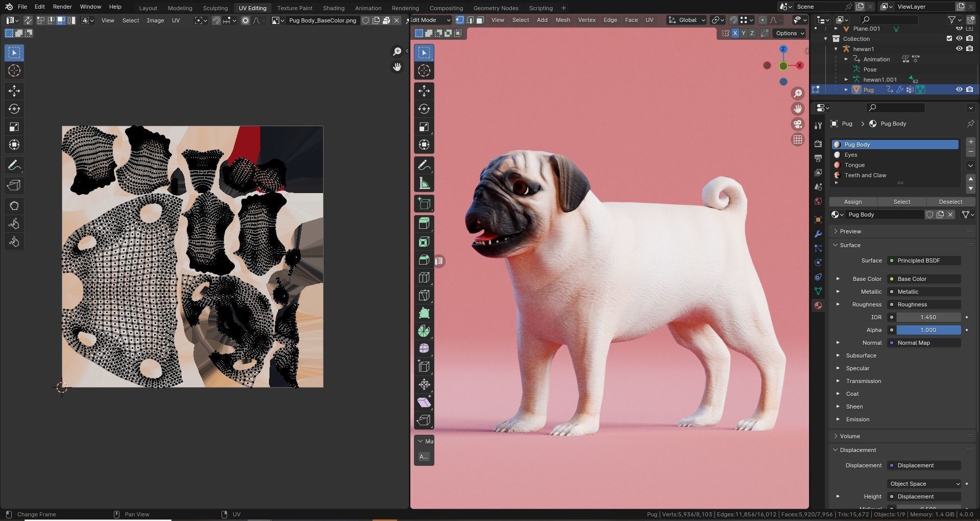Screen dimensions: 980x521
Task: Toggle proportional editing in UV editor header
Action: coord(246,20)
